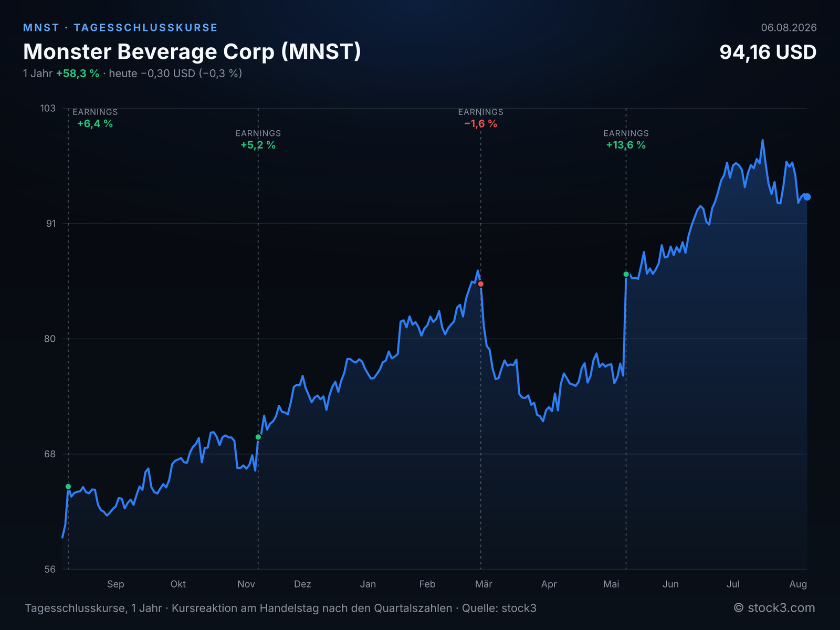Click the x-axis month label 'Apr'
The image size is (840, 630).
click(x=549, y=584)
